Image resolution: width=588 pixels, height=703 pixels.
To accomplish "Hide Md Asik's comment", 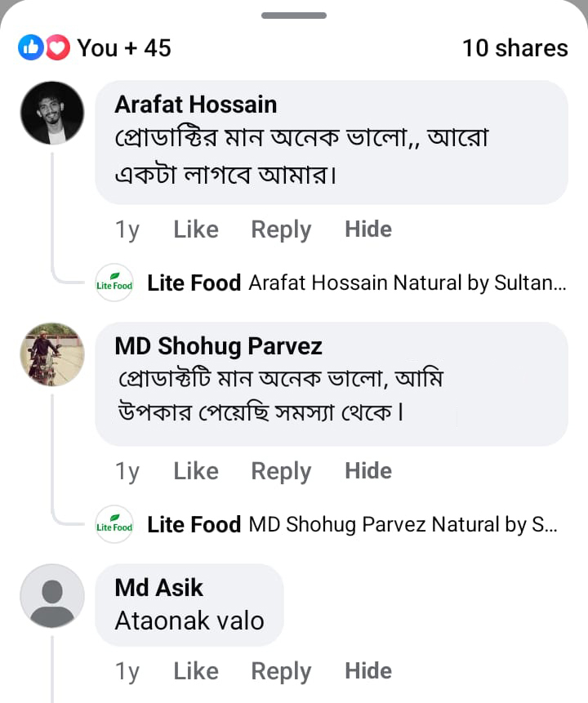I will pos(367,670).
